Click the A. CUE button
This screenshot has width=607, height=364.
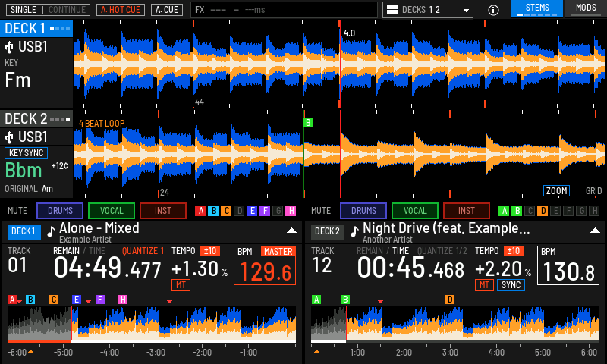coord(167,10)
